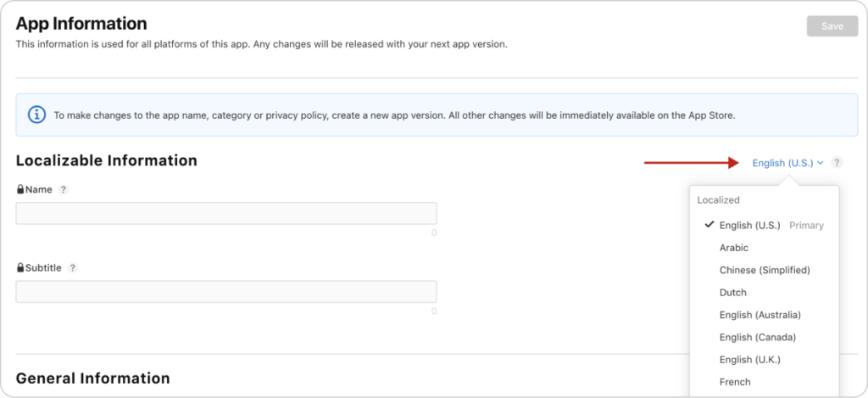Click the help icon next to Subtitle
Viewport: 868px width, 398px height.
(73, 267)
